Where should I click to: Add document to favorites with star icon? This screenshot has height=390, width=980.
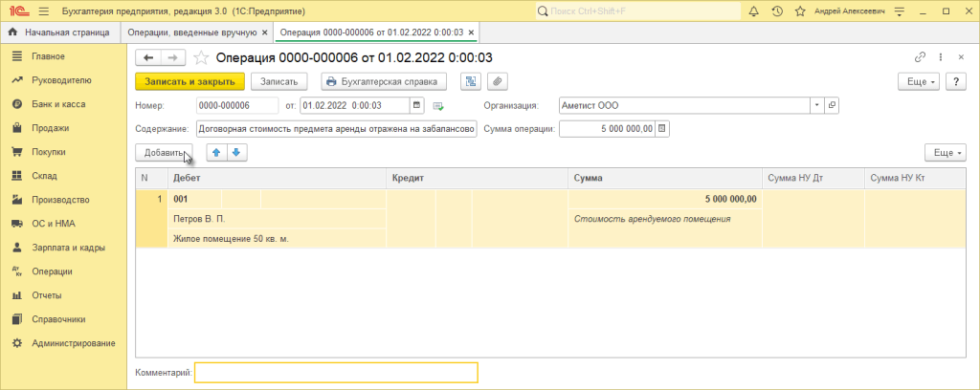pos(202,57)
